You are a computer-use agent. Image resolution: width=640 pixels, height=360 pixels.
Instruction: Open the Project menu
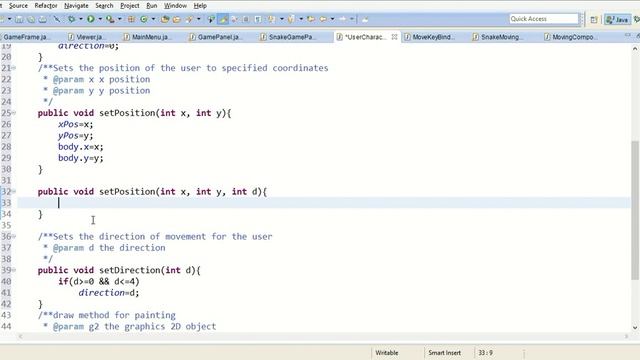(x=130, y=6)
